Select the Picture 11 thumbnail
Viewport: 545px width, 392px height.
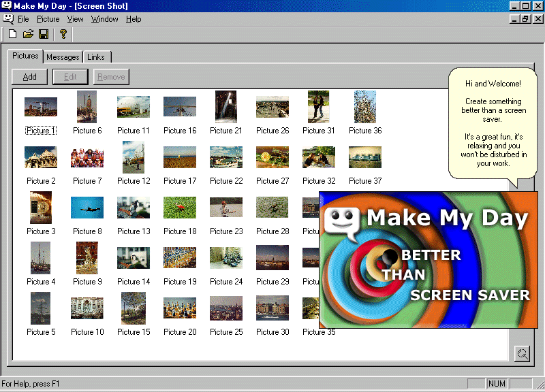(134, 107)
